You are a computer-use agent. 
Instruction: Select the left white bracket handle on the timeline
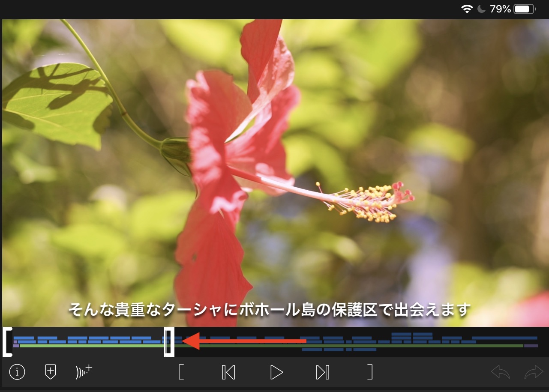point(7,342)
